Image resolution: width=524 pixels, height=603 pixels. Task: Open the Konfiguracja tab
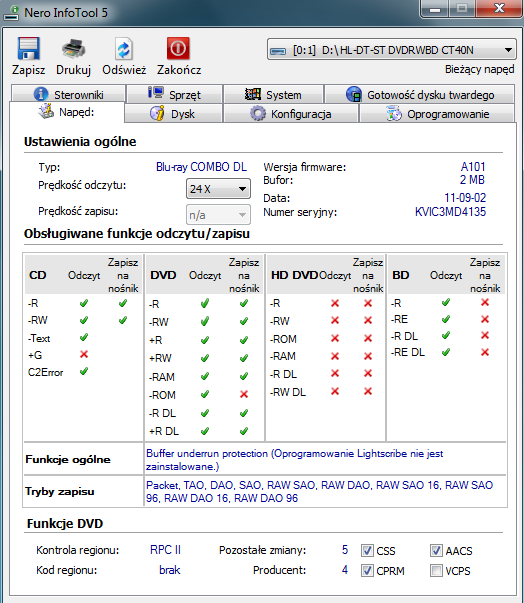[291, 114]
